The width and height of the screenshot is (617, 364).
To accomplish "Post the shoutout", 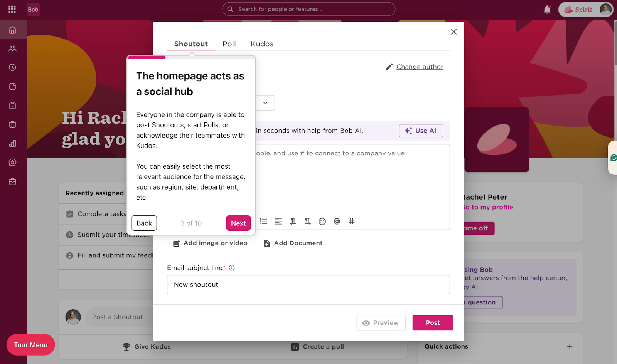I will [x=433, y=323].
